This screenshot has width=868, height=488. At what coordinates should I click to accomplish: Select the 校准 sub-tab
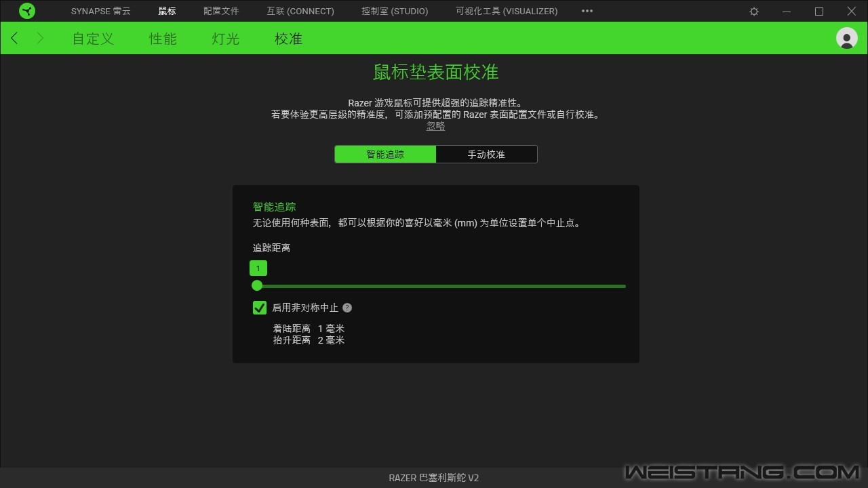pyautogui.click(x=288, y=39)
